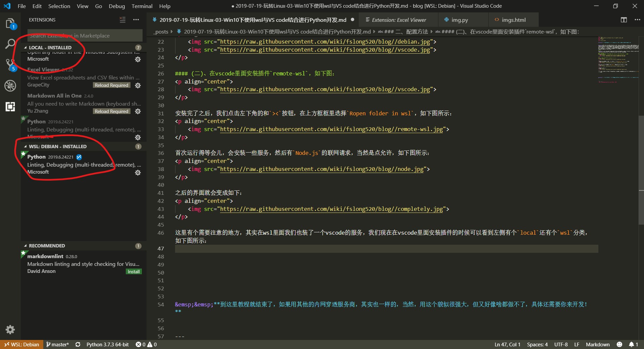Select Markdown All in One extension entry
The height and width of the screenshot is (349, 644).
pos(84,103)
